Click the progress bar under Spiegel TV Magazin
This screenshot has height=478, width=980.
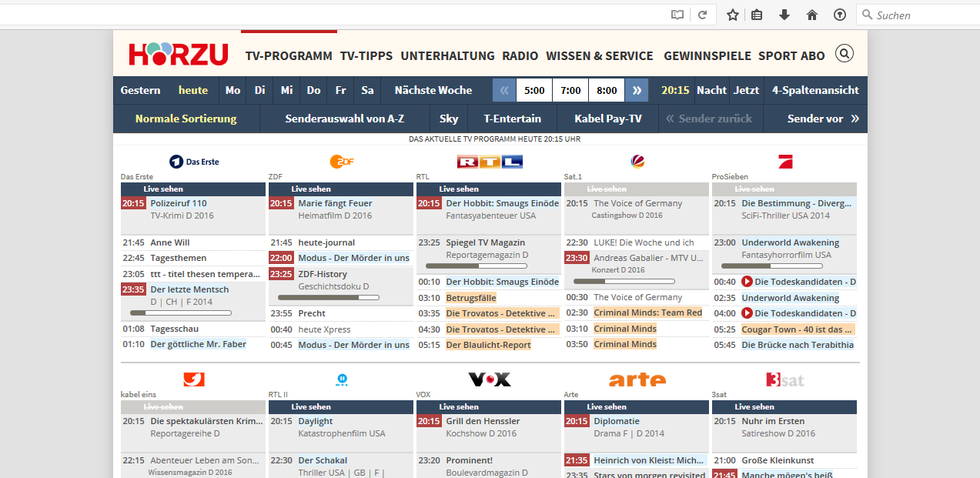[x=477, y=266]
